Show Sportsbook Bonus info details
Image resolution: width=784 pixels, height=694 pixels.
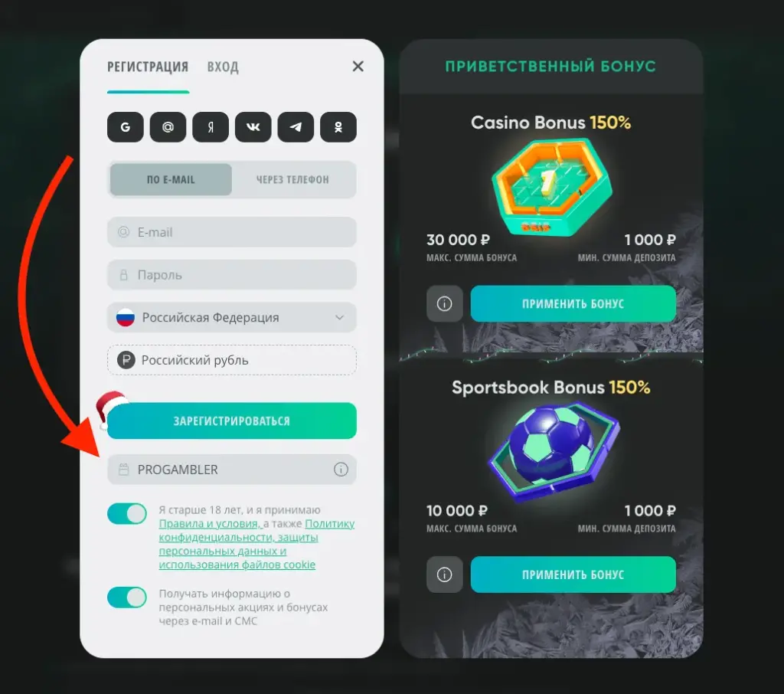(x=445, y=575)
